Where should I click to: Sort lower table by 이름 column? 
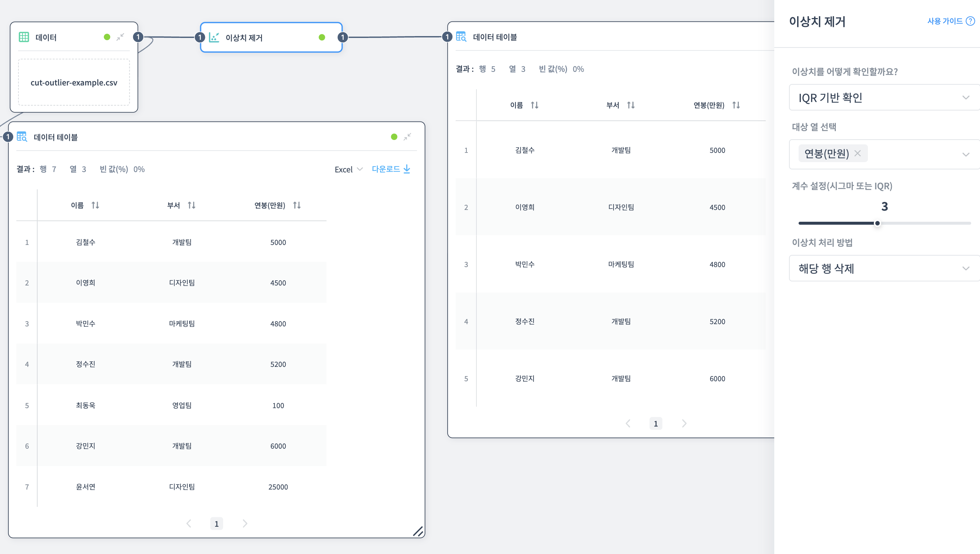point(95,206)
